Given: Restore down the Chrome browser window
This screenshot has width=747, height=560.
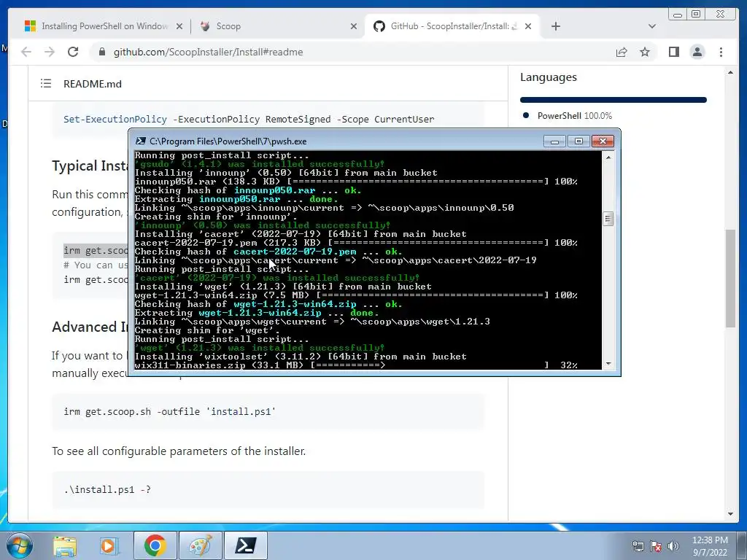Looking at the screenshot, I should (696, 15).
